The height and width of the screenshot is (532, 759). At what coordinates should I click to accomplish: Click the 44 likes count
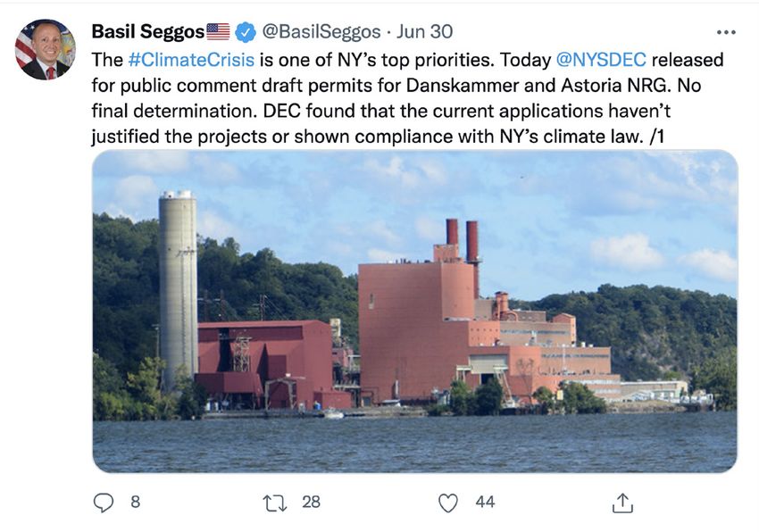pyautogui.click(x=485, y=502)
